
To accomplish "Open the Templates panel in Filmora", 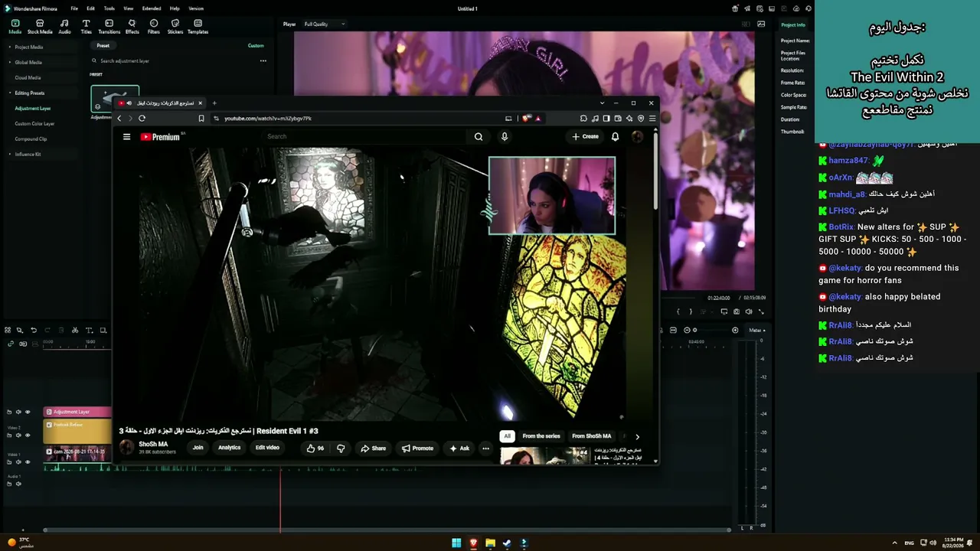I will pos(198,27).
